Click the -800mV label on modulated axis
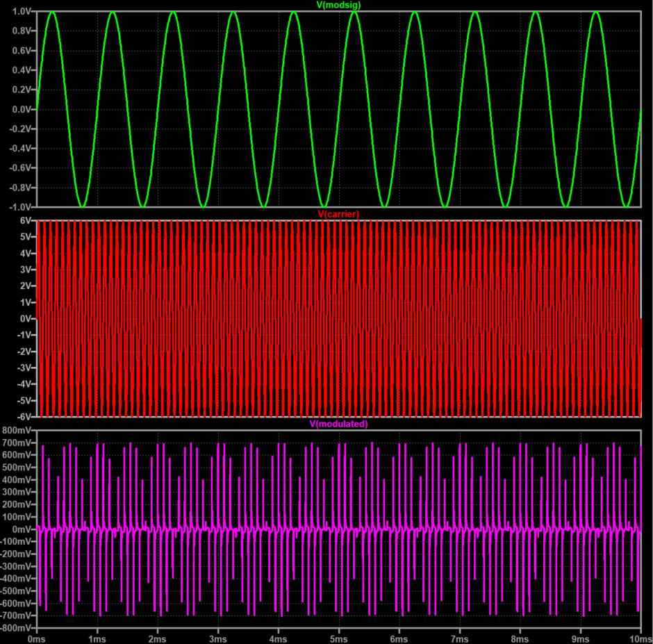 [x=15, y=628]
